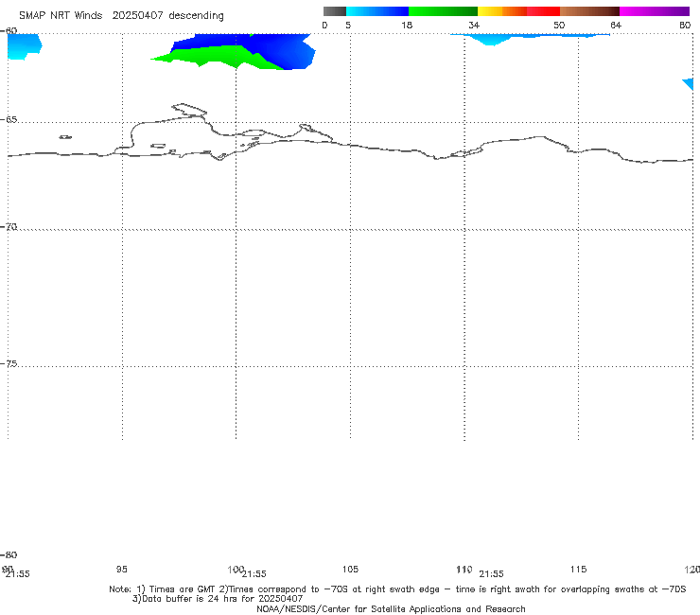
Task: Click the color bar label '18'
Action: (407, 25)
